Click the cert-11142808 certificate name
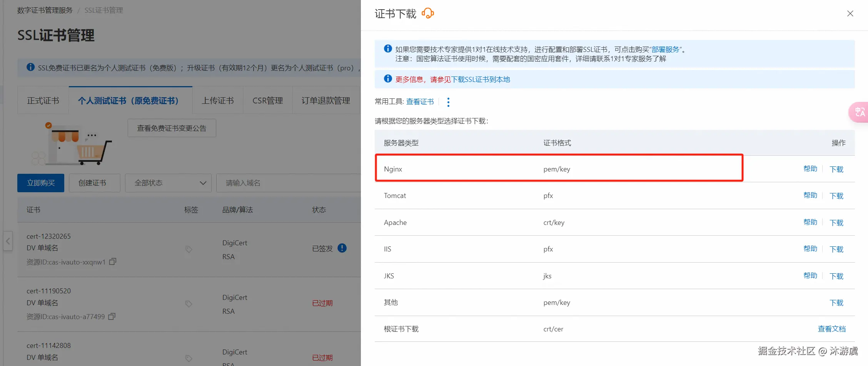The height and width of the screenshot is (366, 868). (x=48, y=346)
